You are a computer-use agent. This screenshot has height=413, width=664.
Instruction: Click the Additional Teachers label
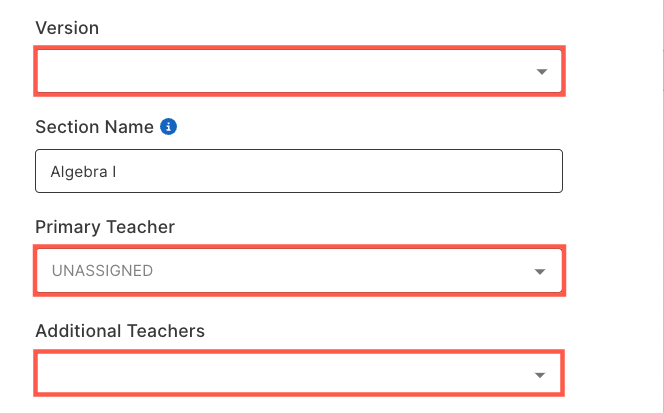120,331
